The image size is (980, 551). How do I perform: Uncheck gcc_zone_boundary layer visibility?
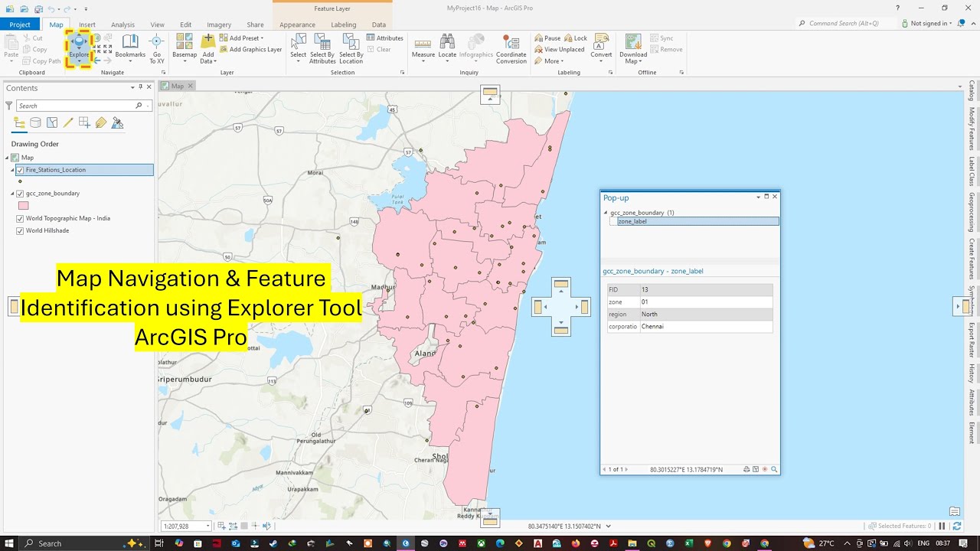pyautogui.click(x=20, y=194)
